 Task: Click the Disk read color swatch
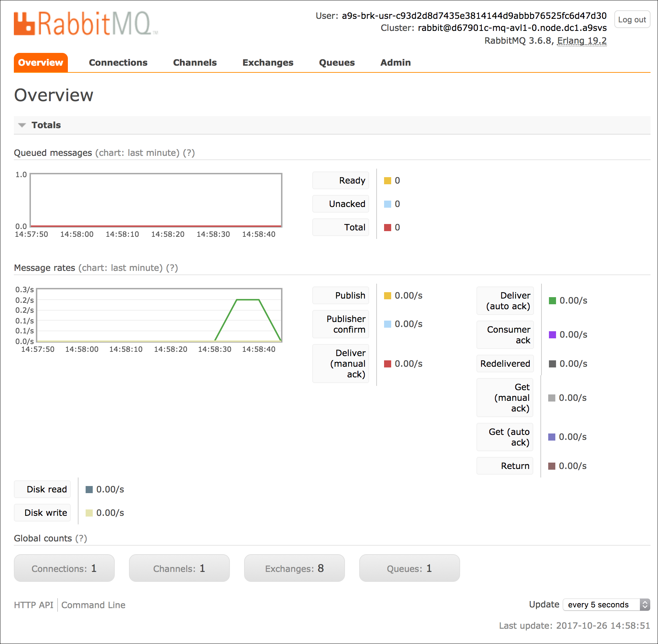pos(89,490)
